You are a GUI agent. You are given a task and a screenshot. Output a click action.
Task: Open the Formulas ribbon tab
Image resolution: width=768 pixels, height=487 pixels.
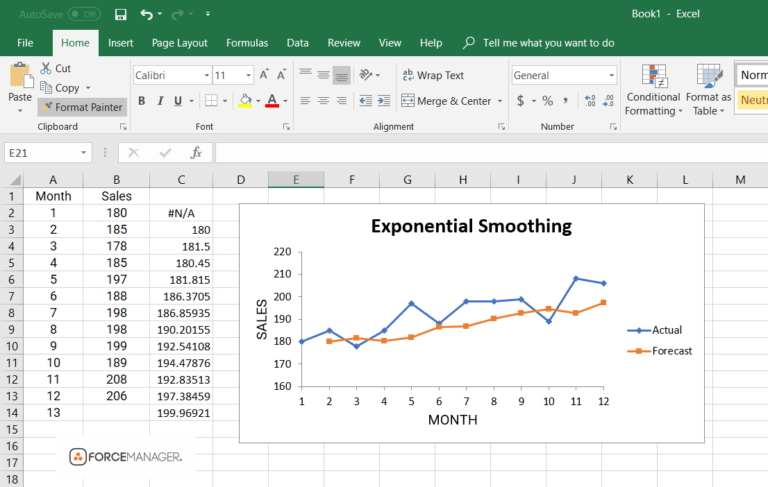click(247, 43)
